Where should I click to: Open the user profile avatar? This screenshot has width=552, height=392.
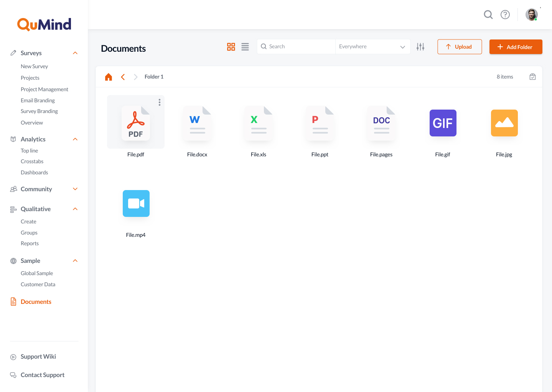[x=532, y=15]
